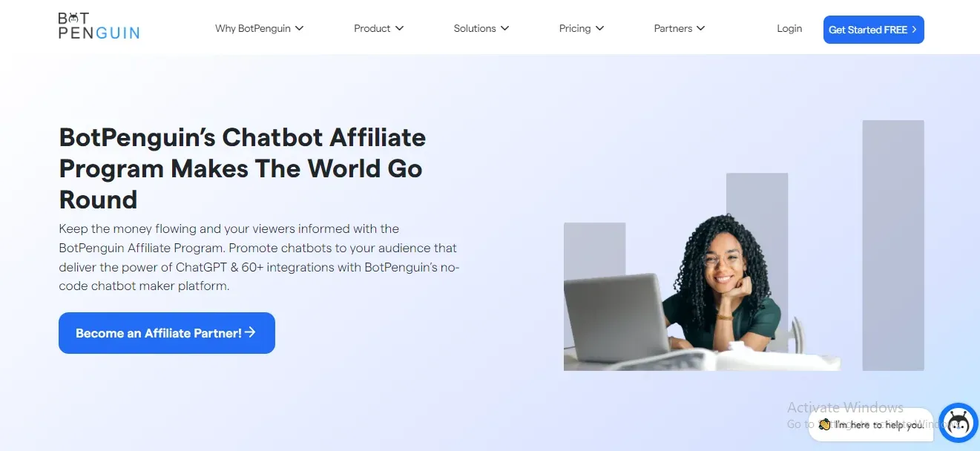Select the Pricing menu label

[x=575, y=29]
